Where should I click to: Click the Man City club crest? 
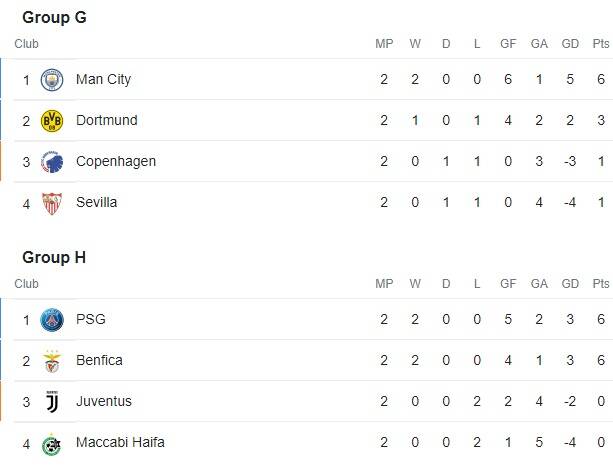[x=51, y=80]
